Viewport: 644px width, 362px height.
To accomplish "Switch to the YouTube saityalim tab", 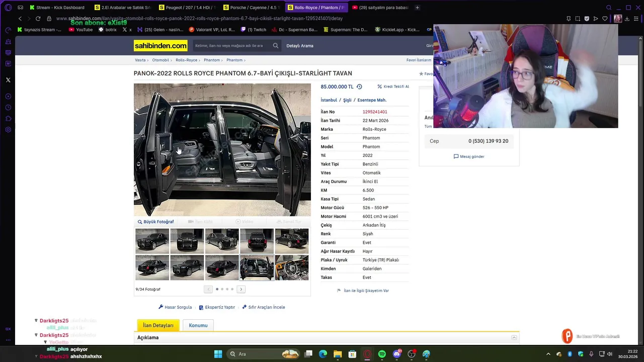I will coord(380,8).
